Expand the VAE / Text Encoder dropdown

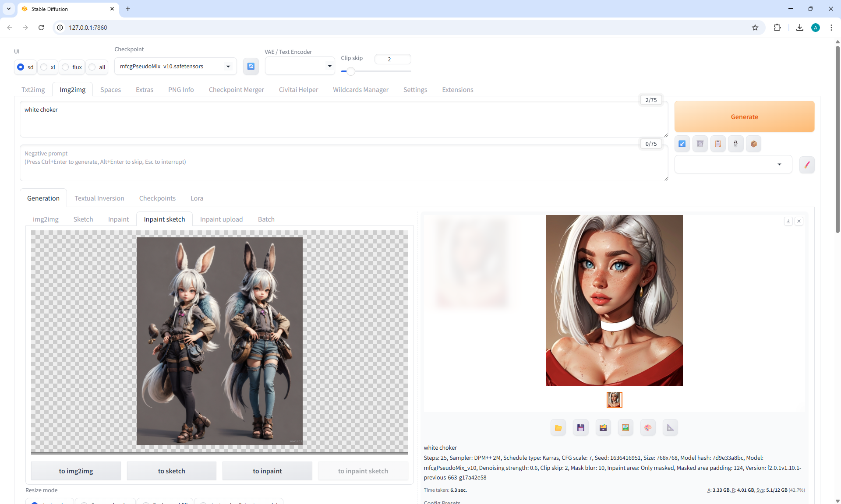[300, 66]
